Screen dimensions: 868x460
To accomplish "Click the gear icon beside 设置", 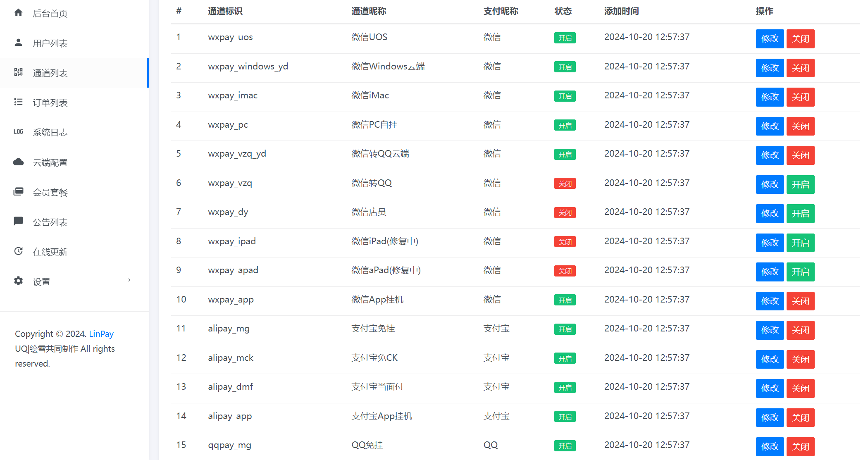I will coord(18,281).
